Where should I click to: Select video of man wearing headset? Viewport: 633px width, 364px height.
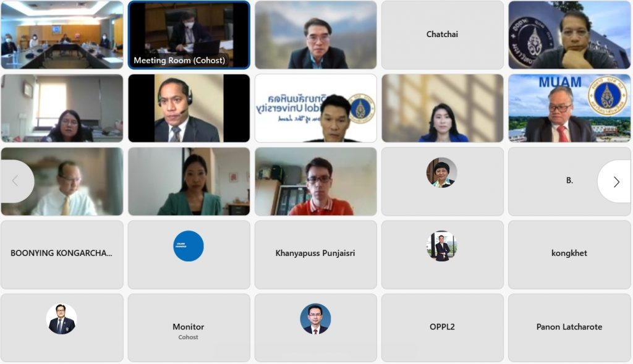[189, 108]
